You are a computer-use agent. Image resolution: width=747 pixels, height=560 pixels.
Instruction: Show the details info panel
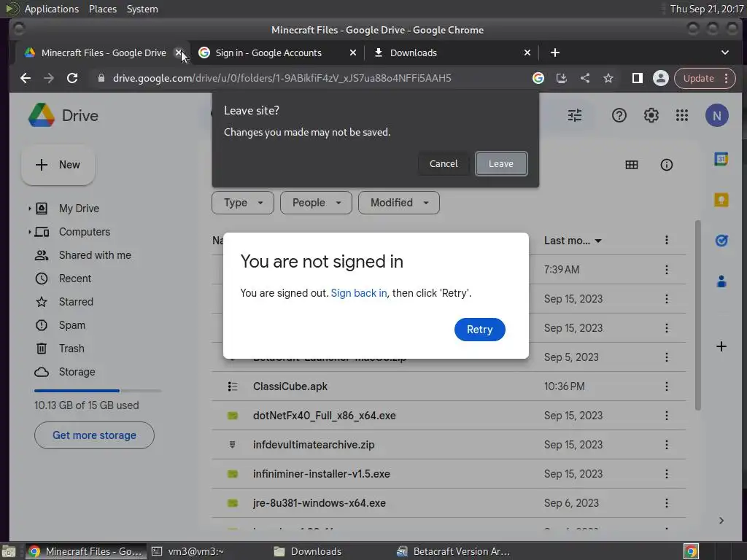tap(666, 165)
